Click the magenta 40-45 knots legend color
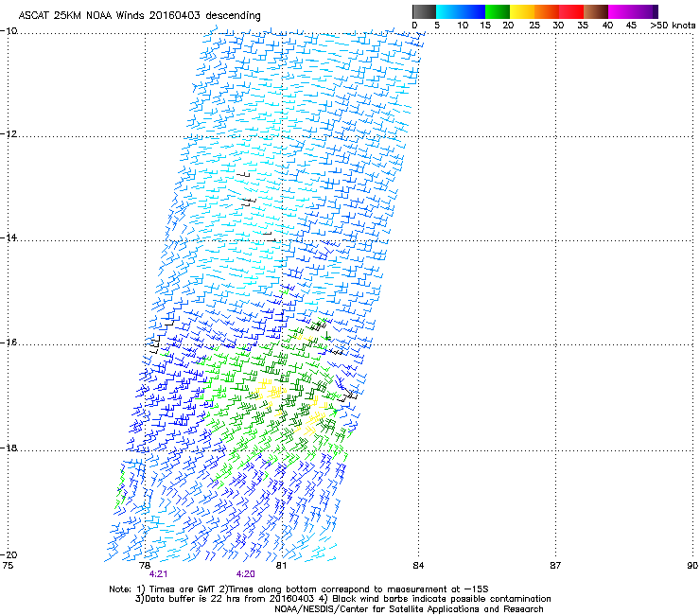This screenshot has height=615, width=700. [621, 11]
